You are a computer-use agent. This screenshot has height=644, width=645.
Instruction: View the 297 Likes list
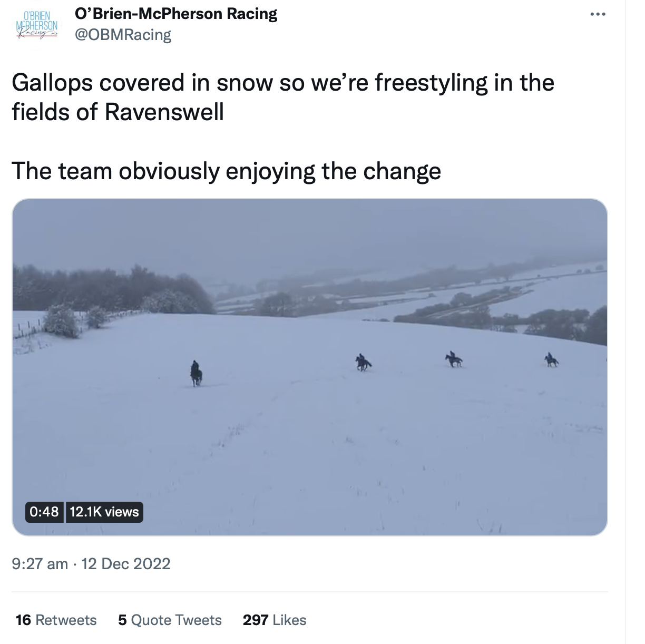(x=275, y=620)
